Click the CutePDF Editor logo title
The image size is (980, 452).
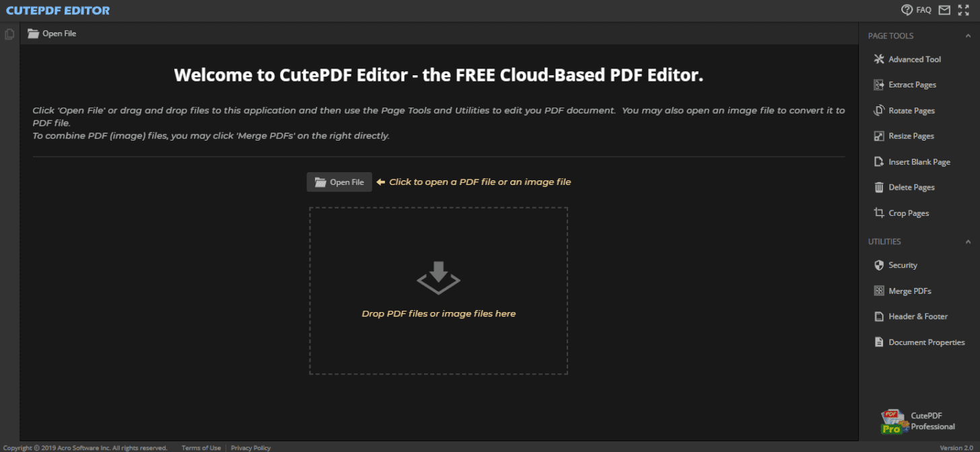58,10
